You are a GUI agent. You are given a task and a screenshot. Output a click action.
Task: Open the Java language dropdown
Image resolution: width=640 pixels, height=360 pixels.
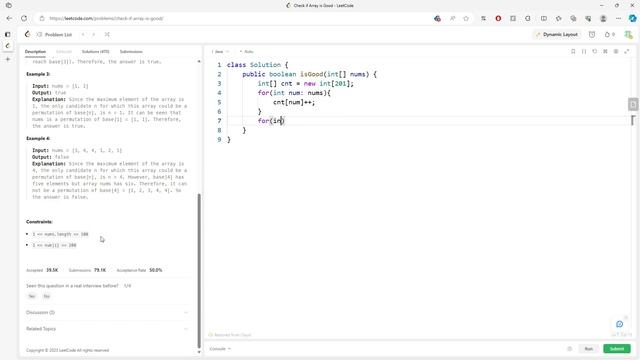(x=220, y=52)
